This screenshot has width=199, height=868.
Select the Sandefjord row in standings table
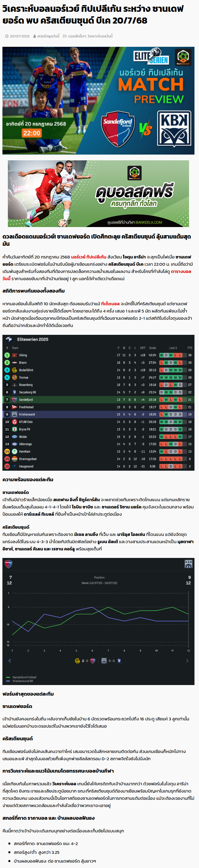[x=98, y=400]
